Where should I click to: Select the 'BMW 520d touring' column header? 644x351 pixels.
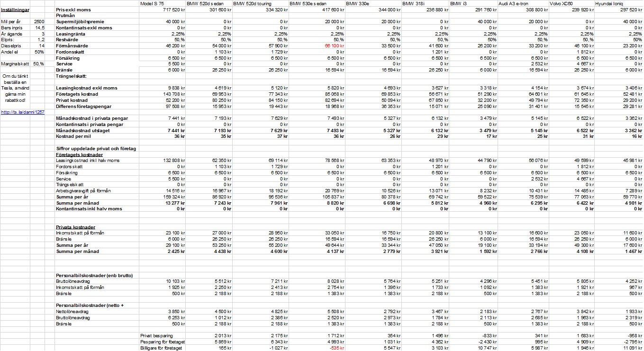pyautogui.click(x=252, y=3)
